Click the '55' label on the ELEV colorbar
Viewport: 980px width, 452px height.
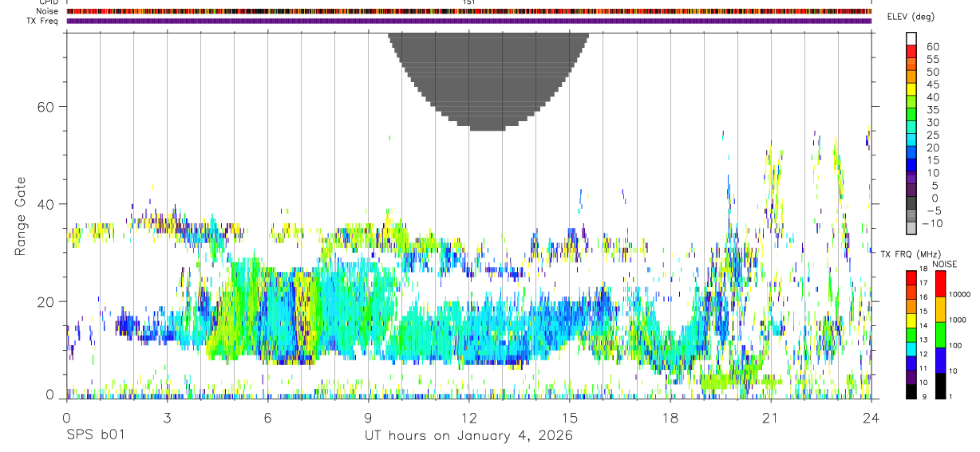click(932, 60)
